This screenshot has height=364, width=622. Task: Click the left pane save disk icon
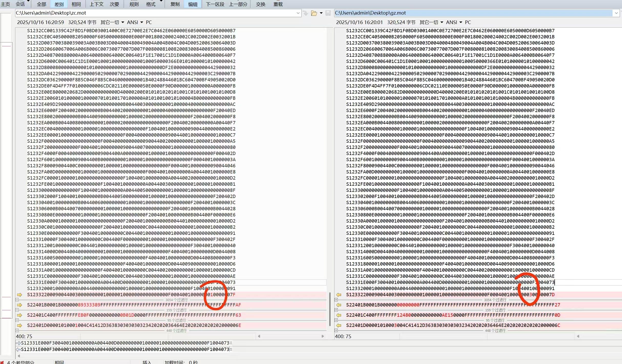(328, 13)
